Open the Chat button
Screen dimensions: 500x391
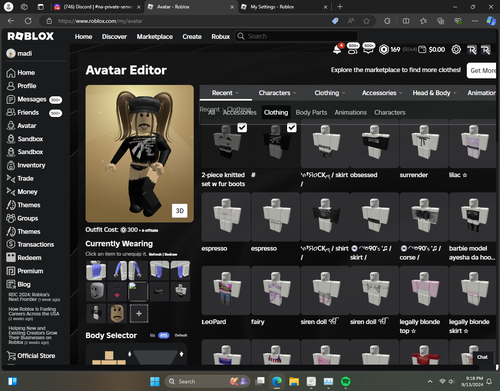pyautogui.click(x=482, y=357)
